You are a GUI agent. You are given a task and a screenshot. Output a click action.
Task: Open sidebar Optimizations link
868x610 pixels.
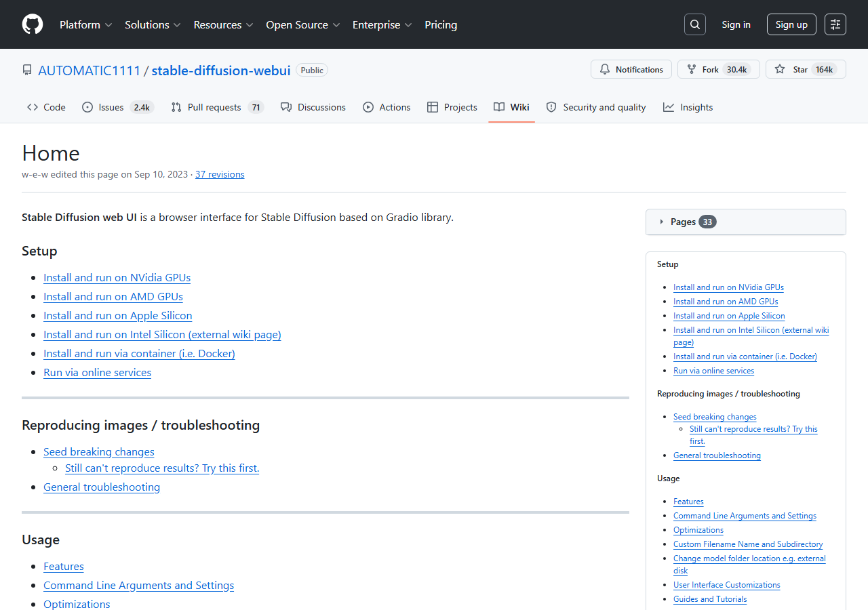pyautogui.click(x=698, y=530)
